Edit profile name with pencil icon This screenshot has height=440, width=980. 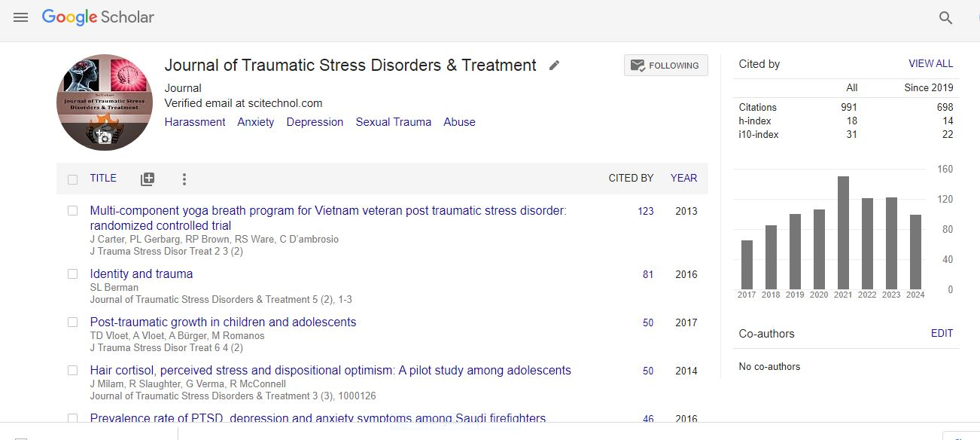pos(555,66)
